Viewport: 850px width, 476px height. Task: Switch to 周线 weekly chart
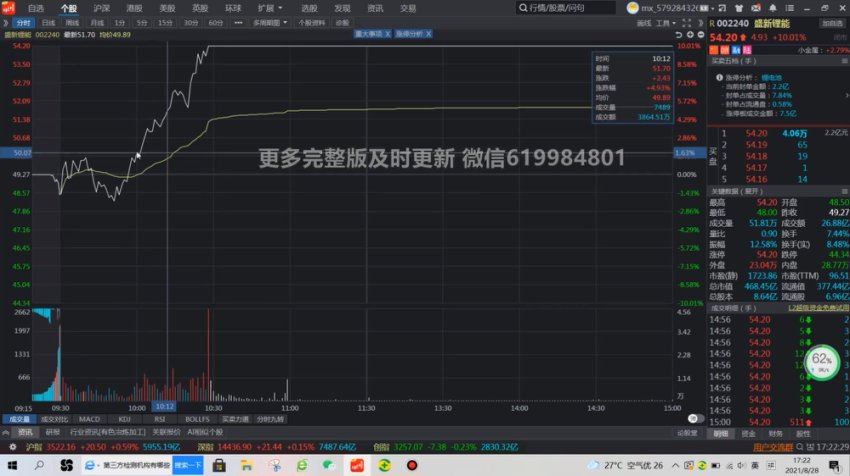pyautogui.click(x=72, y=23)
